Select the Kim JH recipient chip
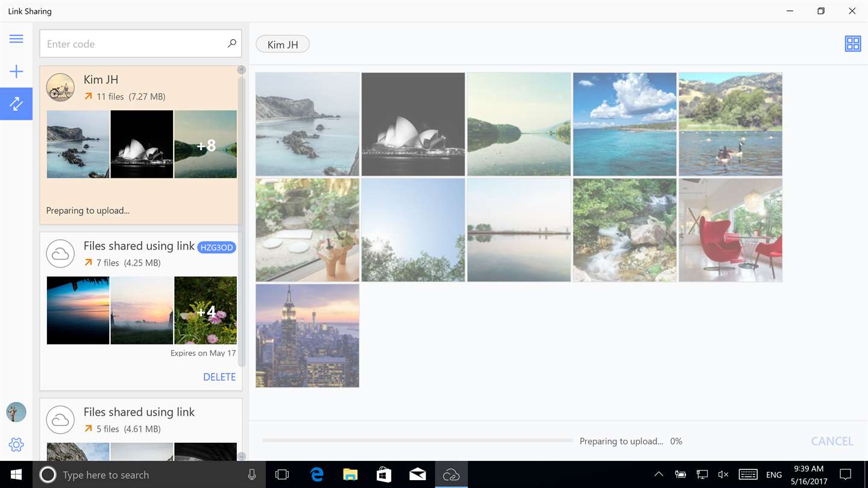This screenshot has width=868, height=488. click(x=283, y=45)
